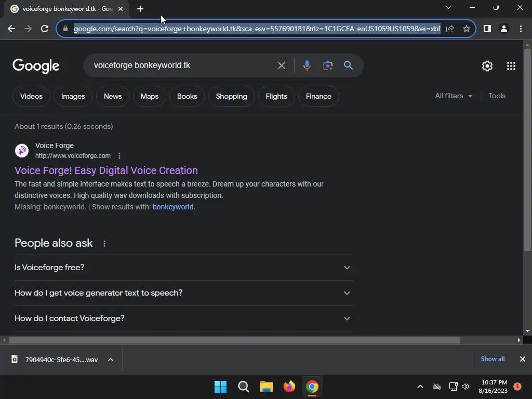Go back with the browser back arrow
Viewport: 532px width, 399px height.
11,29
